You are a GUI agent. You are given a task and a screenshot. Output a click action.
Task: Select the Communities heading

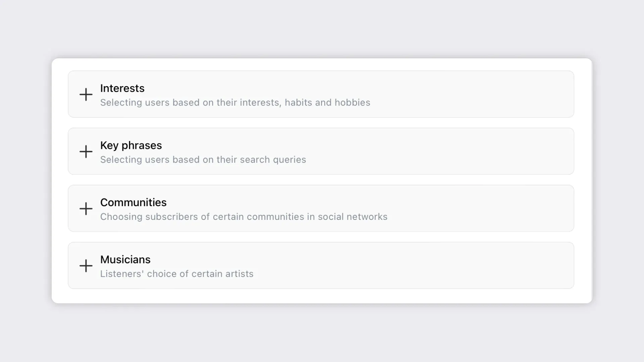(133, 202)
